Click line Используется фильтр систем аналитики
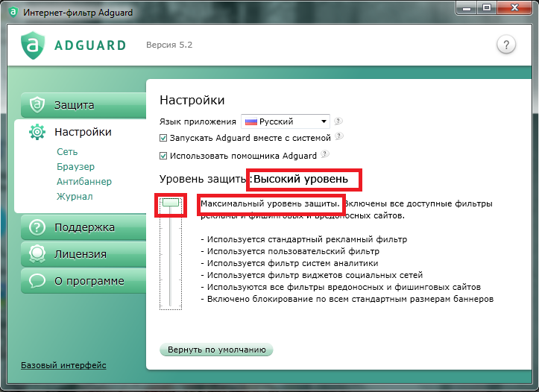The height and width of the screenshot is (392, 539). (x=289, y=264)
